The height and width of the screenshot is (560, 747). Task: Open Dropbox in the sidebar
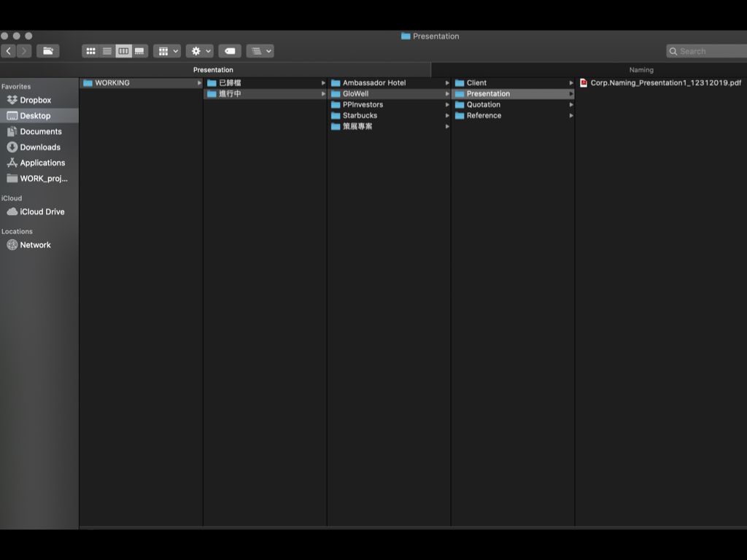35,100
